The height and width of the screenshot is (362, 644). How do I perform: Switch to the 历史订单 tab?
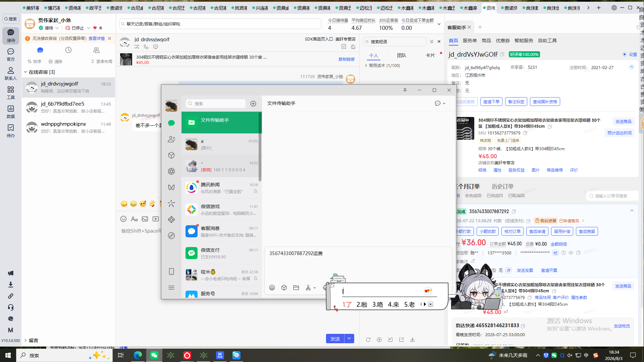502,186
